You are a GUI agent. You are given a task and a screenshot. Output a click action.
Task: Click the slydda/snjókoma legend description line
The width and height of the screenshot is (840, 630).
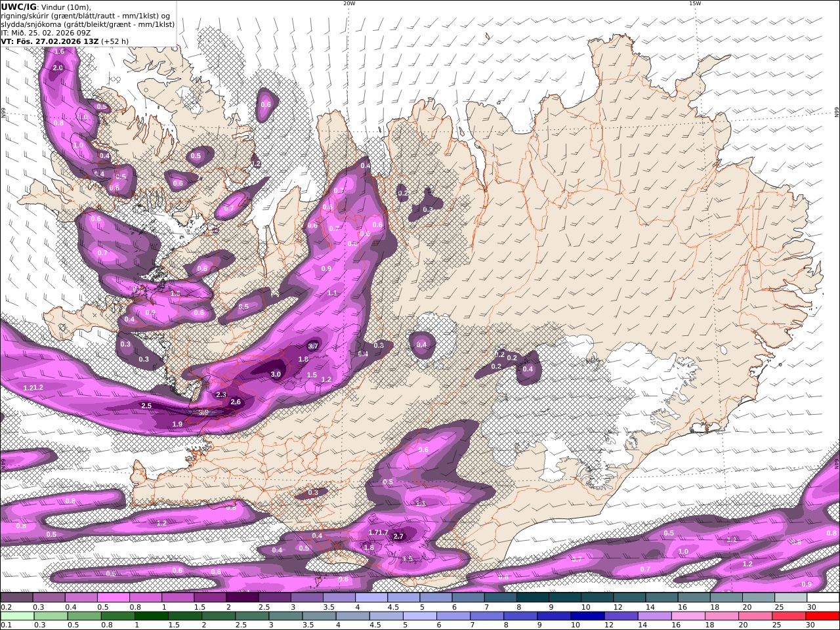point(88,24)
